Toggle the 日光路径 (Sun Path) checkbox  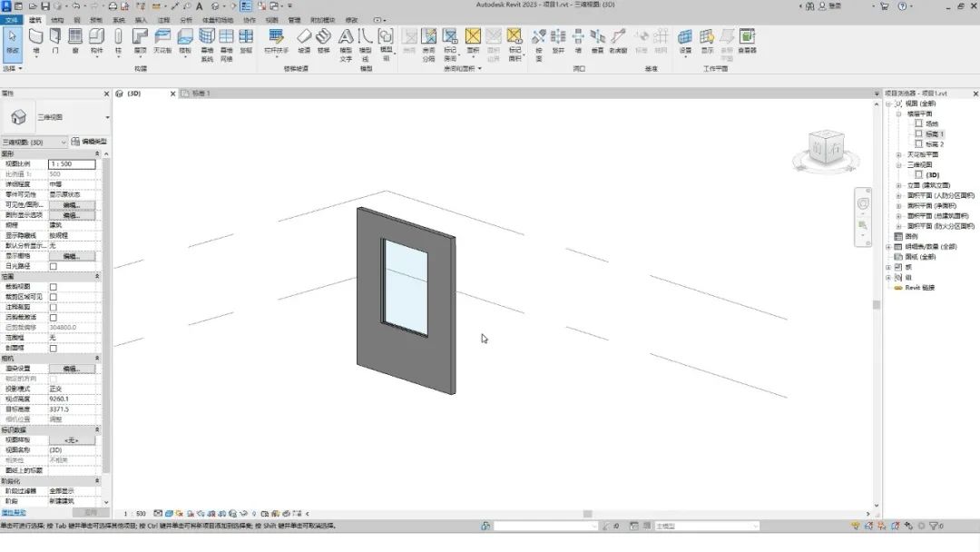click(54, 266)
